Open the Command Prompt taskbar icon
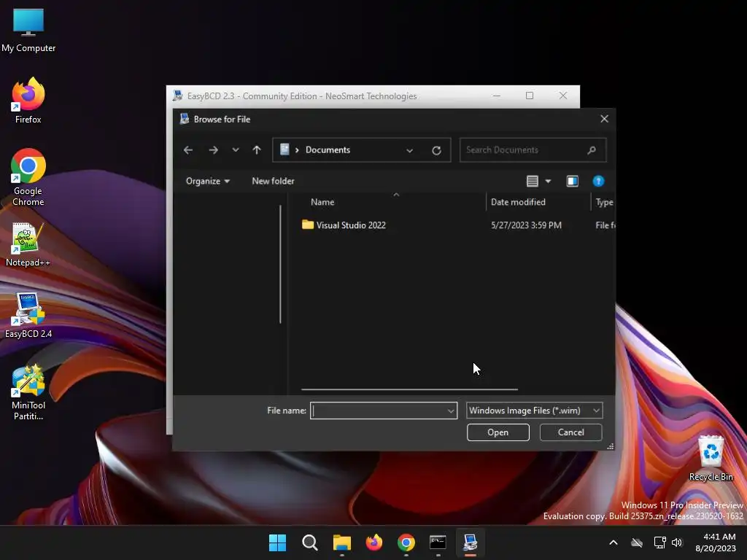 click(438, 542)
